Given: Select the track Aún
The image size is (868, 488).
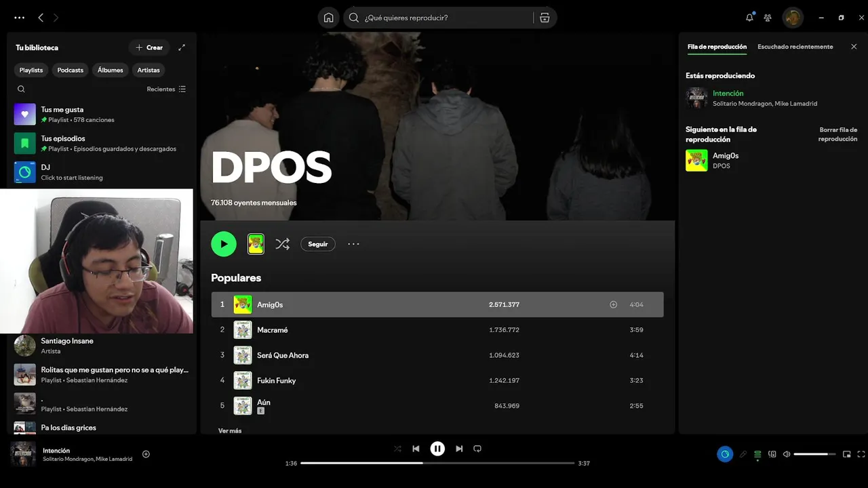Looking at the screenshot, I should point(437,405).
